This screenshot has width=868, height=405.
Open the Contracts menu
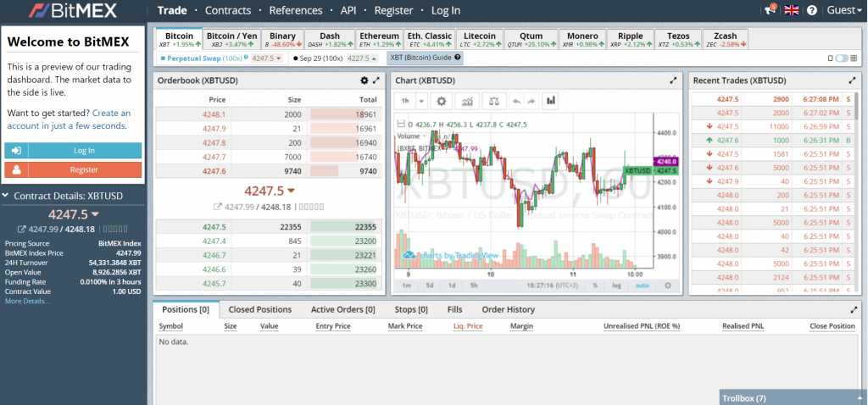tap(228, 10)
